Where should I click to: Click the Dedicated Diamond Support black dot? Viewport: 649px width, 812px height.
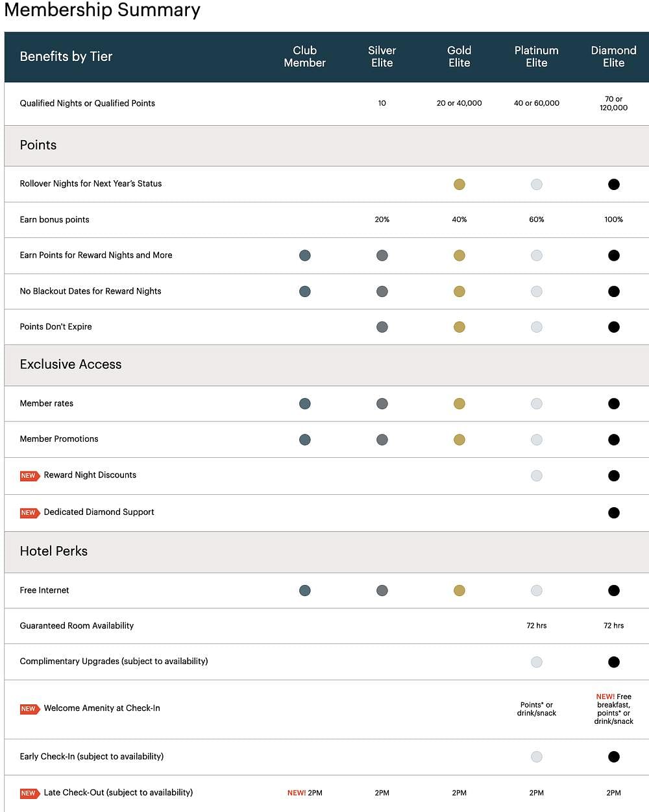614,513
